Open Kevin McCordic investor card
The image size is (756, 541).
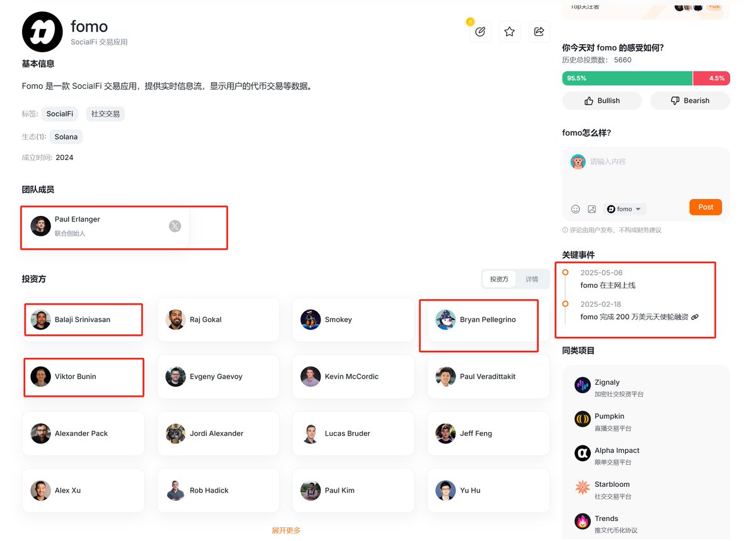pos(353,377)
